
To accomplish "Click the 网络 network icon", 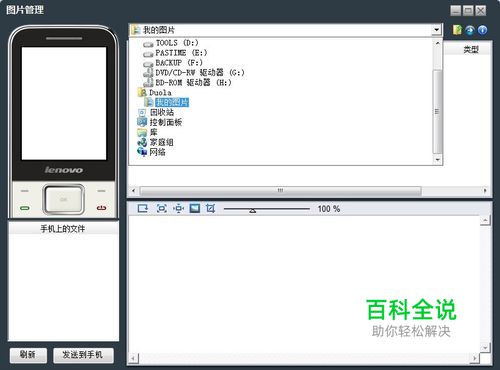I will [x=142, y=152].
